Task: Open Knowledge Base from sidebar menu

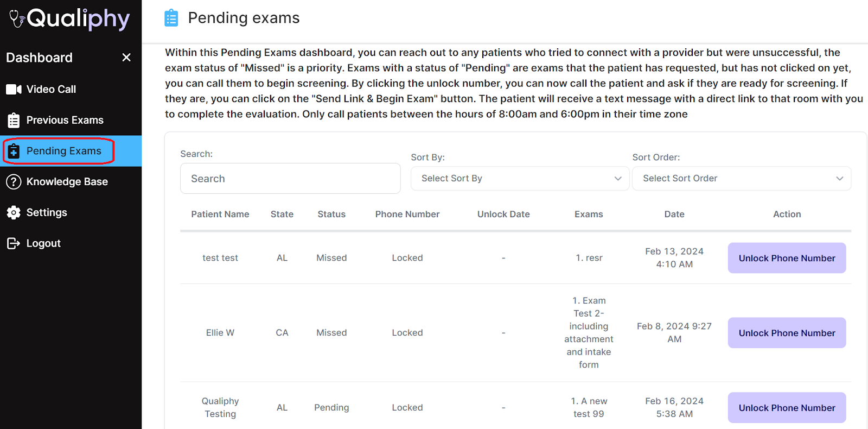Action: (67, 182)
